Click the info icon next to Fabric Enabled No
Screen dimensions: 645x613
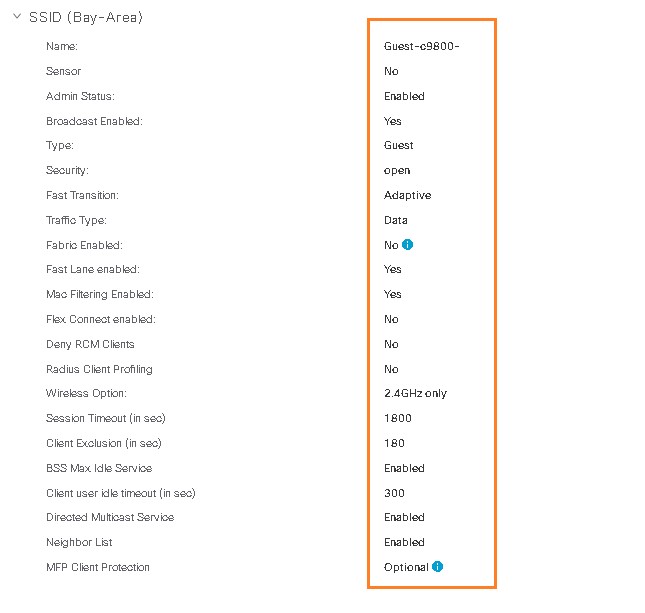pyautogui.click(x=407, y=245)
